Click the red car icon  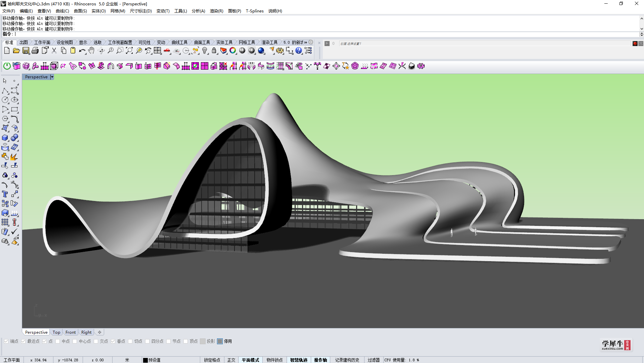(167, 51)
